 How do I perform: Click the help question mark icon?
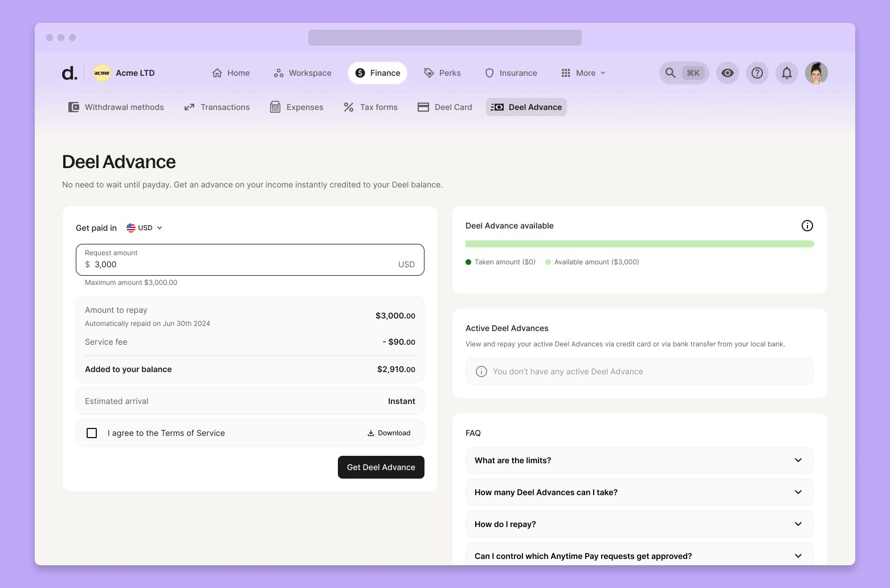point(757,73)
